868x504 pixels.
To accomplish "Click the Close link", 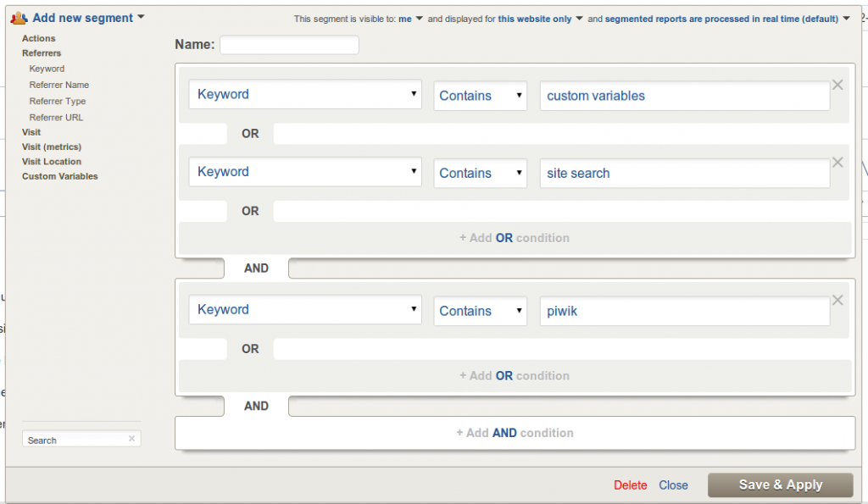I will coord(673,485).
